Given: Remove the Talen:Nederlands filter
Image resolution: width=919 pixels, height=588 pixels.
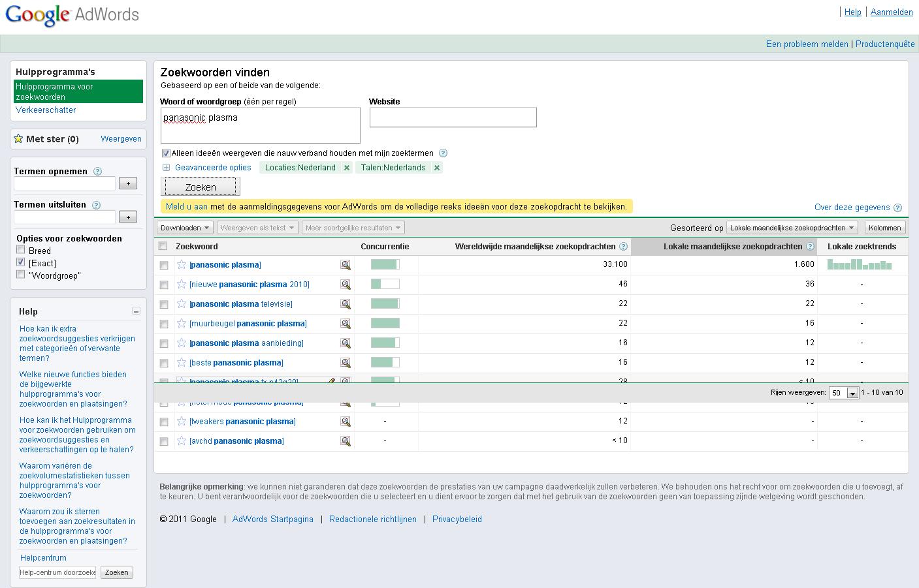Looking at the screenshot, I should [437, 168].
